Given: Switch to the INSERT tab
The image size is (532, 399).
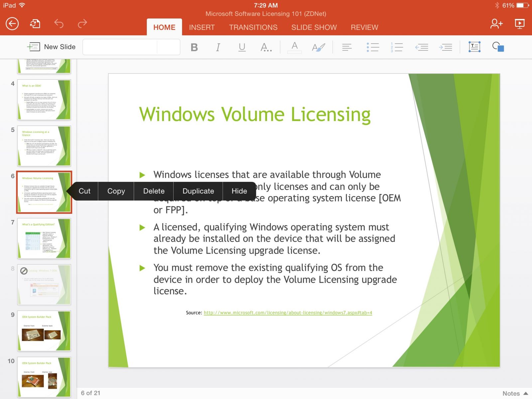Looking at the screenshot, I should [202, 27].
